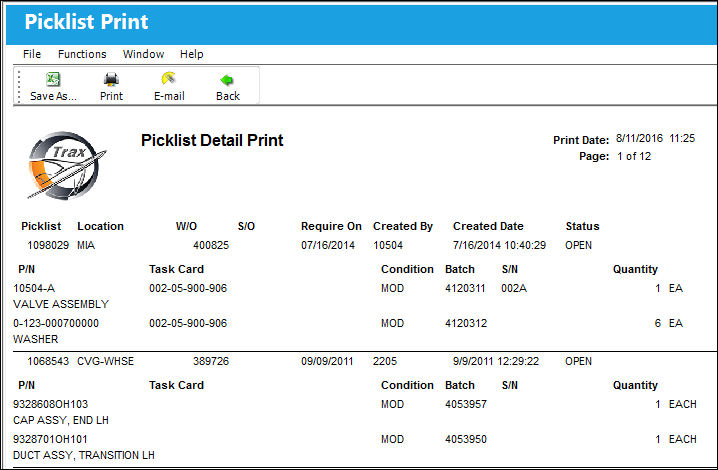Click CAP ASSY, END LH description
Screen dimensions: 718x470
(61, 420)
